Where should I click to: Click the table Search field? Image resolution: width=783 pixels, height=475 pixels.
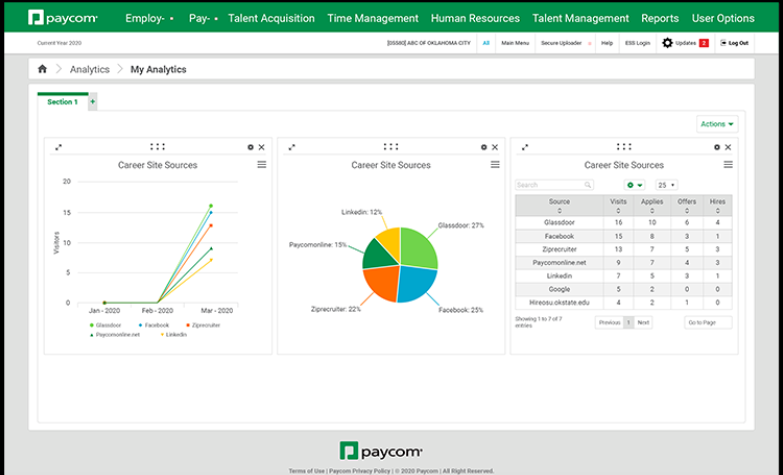point(554,185)
